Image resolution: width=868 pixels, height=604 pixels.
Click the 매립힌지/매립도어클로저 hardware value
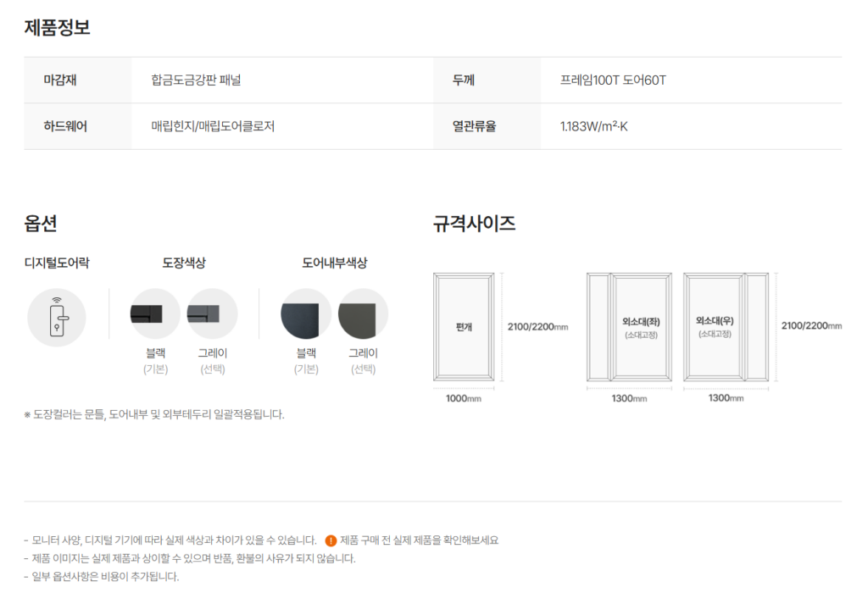coord(213,126)
